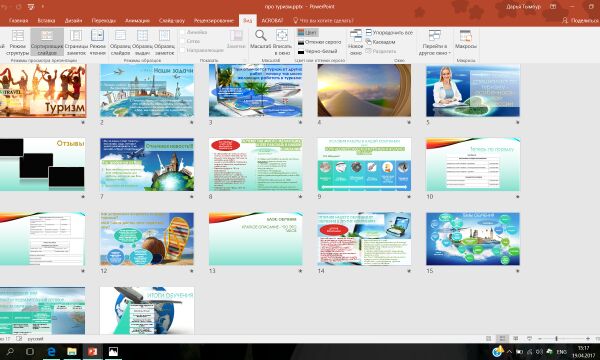Image resolution: width=600 pixels, height=360 pixels.
Task: Select Black and White (Черно-белый) mode
Action: point(317,51)
